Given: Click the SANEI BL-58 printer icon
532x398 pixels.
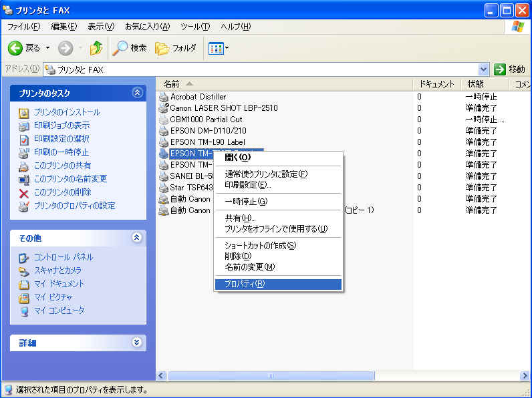Looking at the screenshot, I should pos(164,176).
